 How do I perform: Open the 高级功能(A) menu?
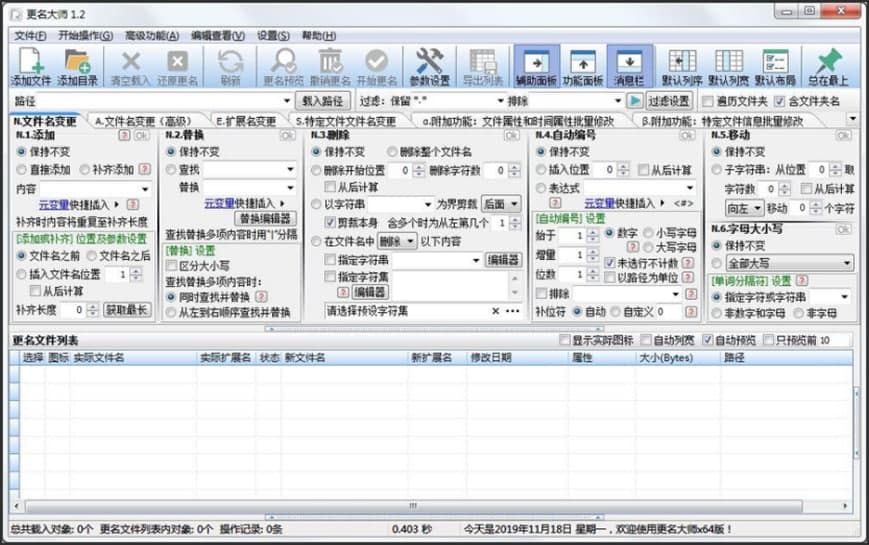point(152,36)
